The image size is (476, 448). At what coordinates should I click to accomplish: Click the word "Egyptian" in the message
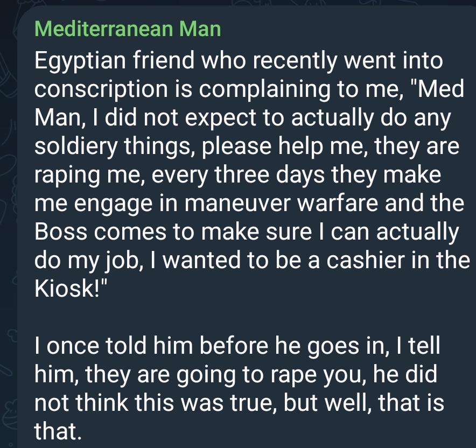pyautogui.click(x=80, y=61)
